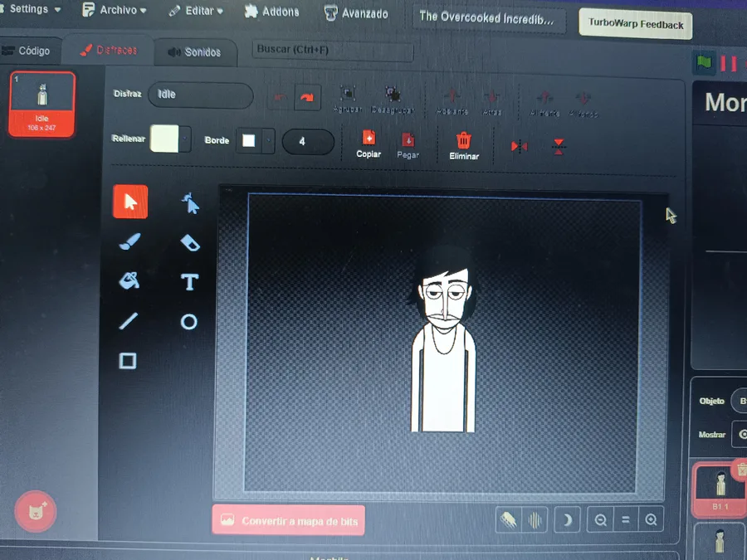Select the Idle costume thumbnail
Screen dimensions: 747x560
(42, 105)
